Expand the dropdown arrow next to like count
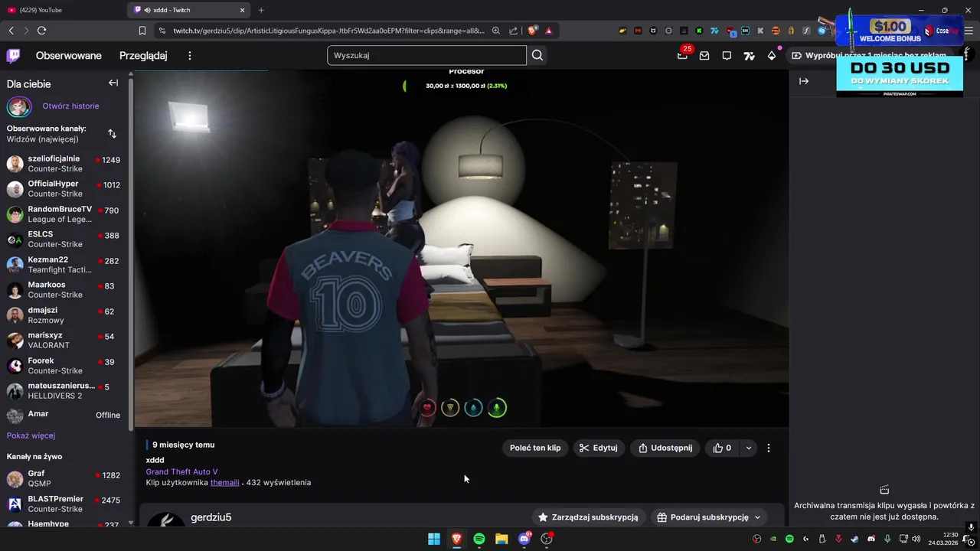Image resolution: width=980 pixels, height=551 pixels. 749,448
